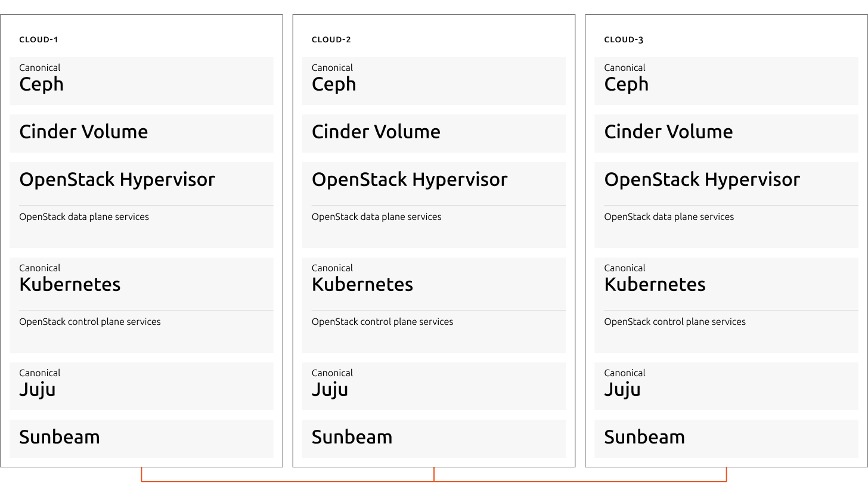Select the Ceph block in Cloud-1

(x=141, y=81)
